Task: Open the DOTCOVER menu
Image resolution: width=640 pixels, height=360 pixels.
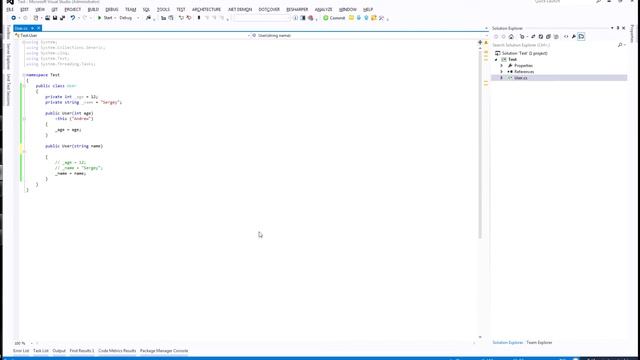Action: point(269,9)
